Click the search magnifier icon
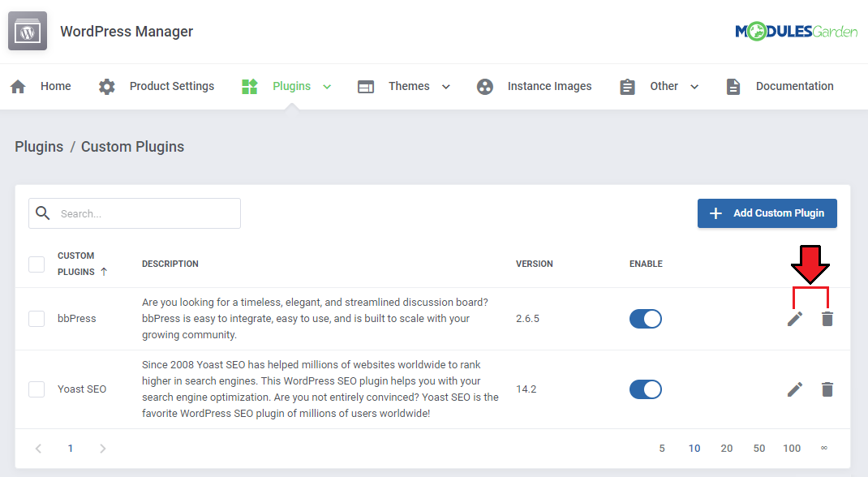The image size is (868, 477). 43,213
